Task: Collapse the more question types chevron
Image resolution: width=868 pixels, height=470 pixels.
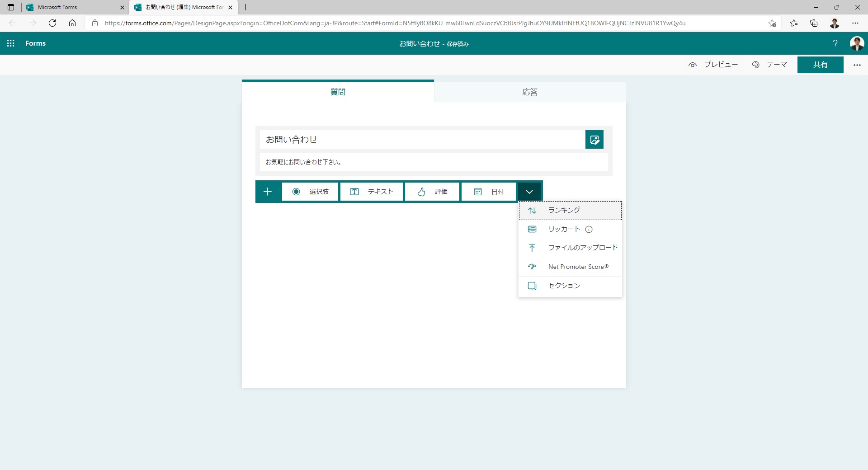Action: tap(529, 192)
